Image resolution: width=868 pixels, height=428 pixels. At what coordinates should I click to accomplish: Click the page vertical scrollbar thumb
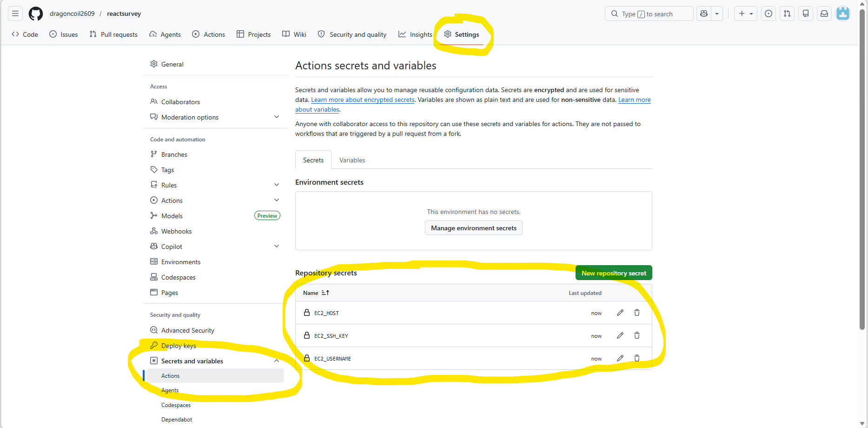coord(862,170)
